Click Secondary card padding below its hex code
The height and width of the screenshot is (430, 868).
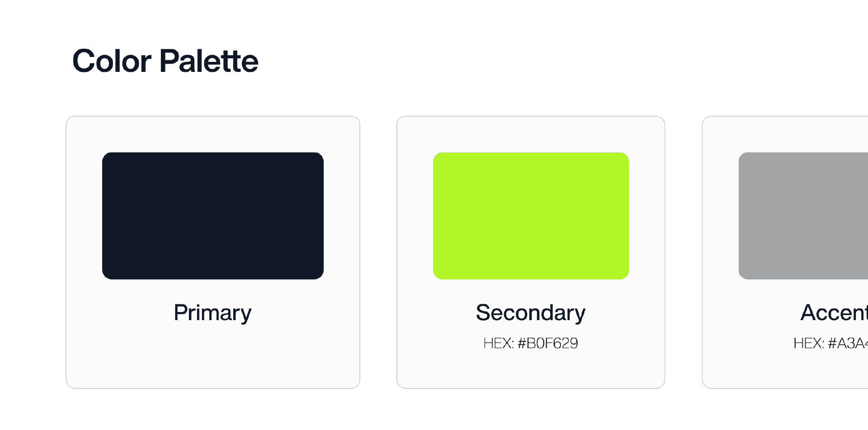click(531, 369)
